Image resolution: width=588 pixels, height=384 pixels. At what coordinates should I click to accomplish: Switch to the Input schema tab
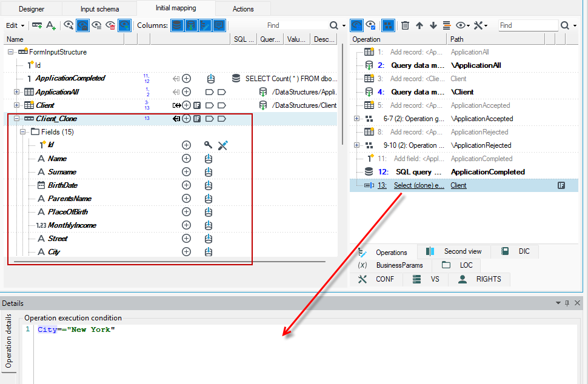(x=100, y=9)
